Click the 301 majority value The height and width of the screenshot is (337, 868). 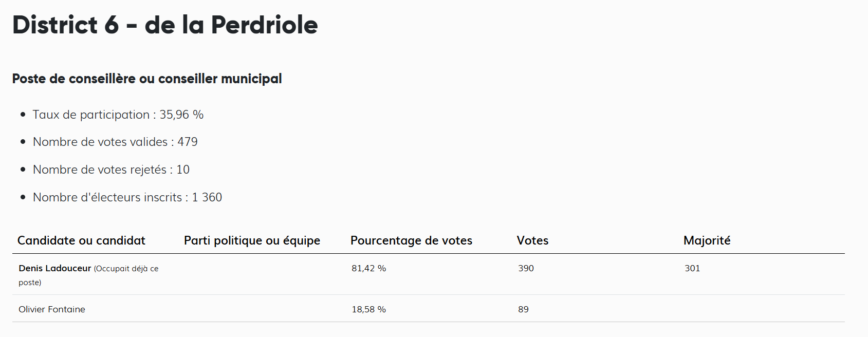pyautogui.click(x=692, y=268)
